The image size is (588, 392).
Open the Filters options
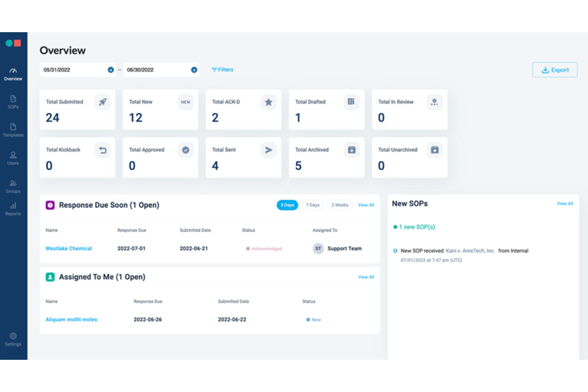(222, 70)
